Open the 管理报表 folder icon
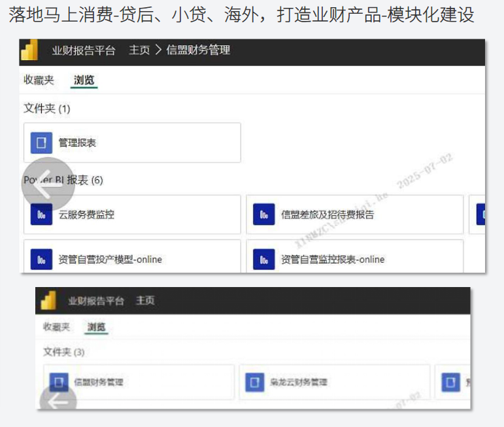504x427 pixels. [x=42, y=143]
